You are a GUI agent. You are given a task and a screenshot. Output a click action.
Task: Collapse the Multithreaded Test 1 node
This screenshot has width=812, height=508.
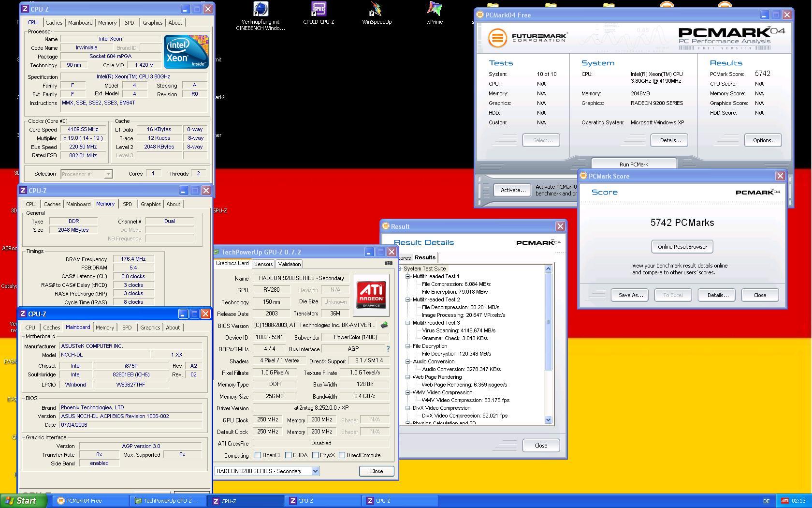click(408, 277)
